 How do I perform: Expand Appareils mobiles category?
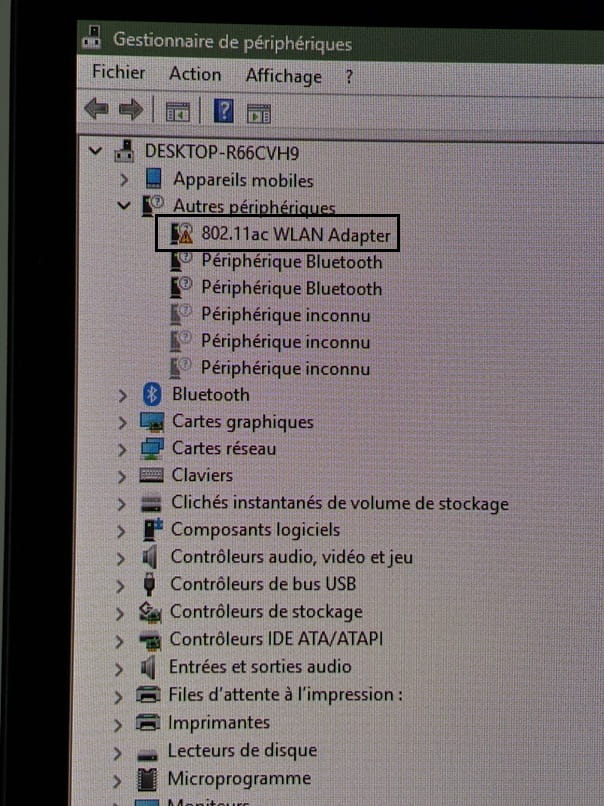pos(123,179)
